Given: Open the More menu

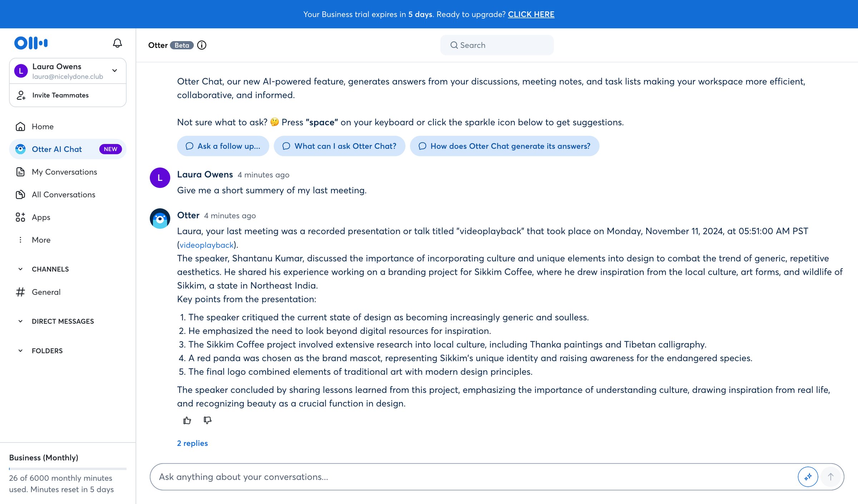Looking at the screenshot, I should 68,240.
